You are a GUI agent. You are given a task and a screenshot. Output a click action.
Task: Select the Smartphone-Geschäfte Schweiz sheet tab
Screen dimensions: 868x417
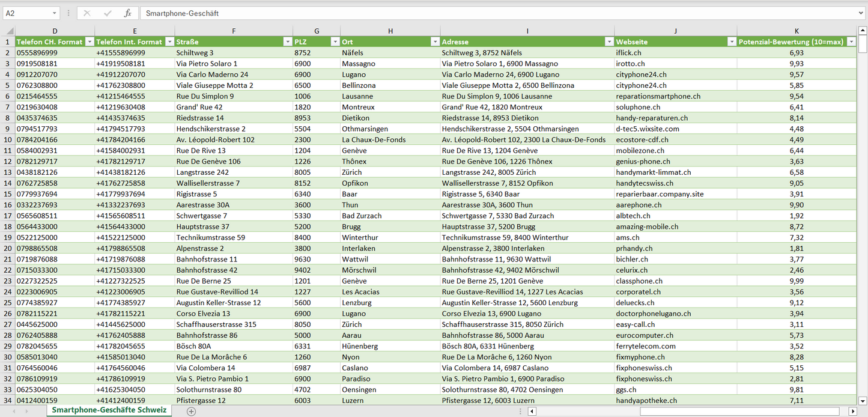tap(109, 410)
